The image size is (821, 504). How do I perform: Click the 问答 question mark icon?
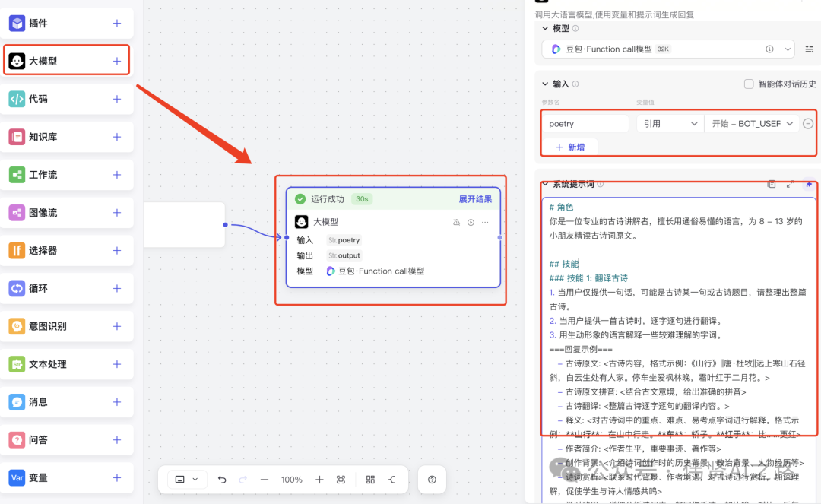tap(17, 439)
